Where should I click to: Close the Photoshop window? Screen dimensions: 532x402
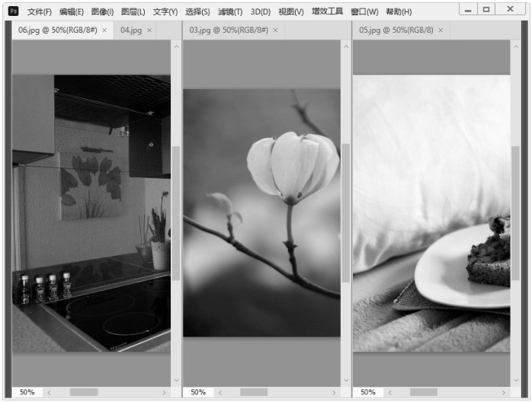510,9
